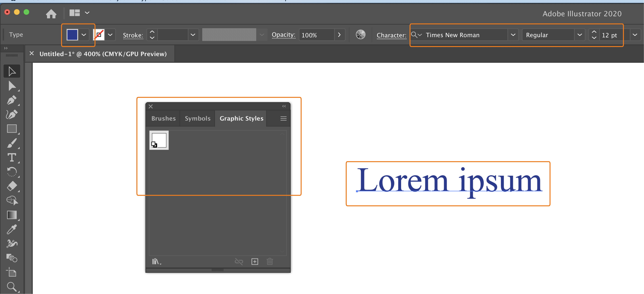Select the Eyedropper tool
The image size is (644, 294).
[12, 229]
